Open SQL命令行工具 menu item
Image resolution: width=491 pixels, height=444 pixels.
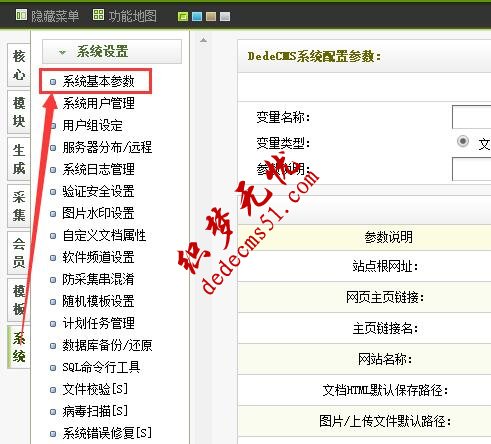pyautogui.click(x=101, y=367)
